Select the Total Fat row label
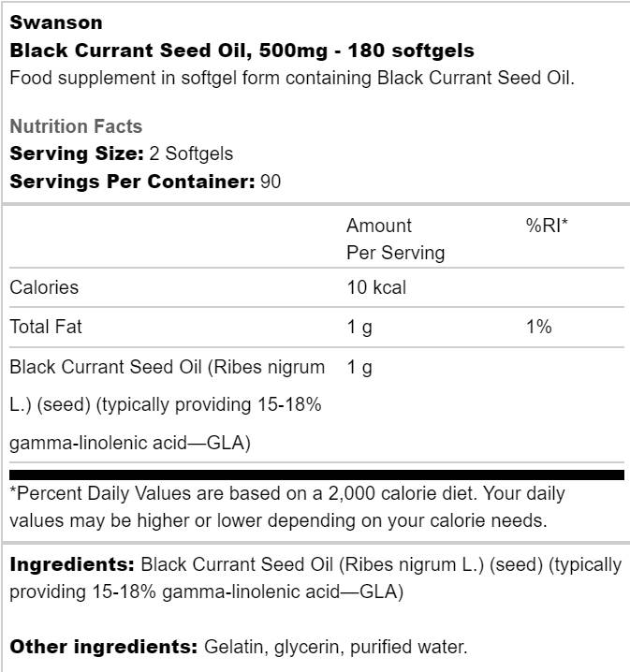The image size is (630, 672). point(46,327)
